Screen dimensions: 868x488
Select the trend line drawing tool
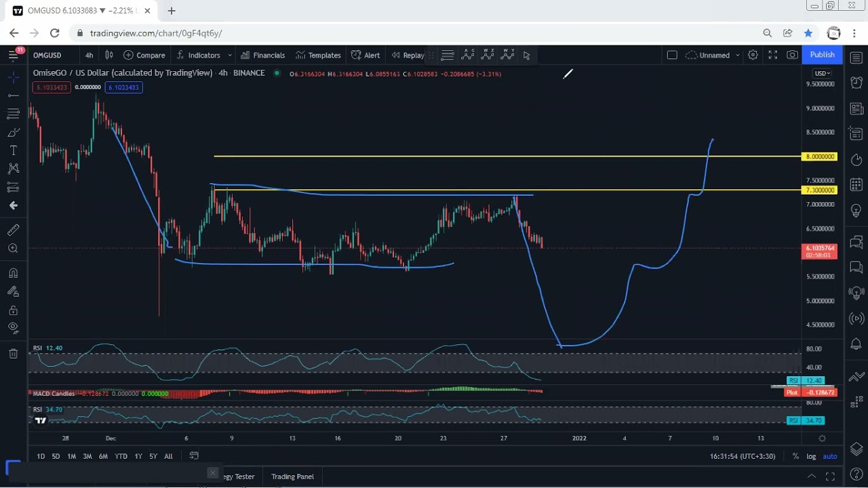pos(13,96)
